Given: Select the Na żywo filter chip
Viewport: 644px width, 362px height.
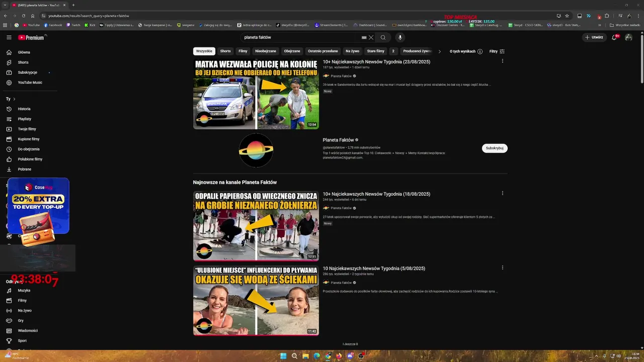Looking at the screenshot, I should point(352,51).
